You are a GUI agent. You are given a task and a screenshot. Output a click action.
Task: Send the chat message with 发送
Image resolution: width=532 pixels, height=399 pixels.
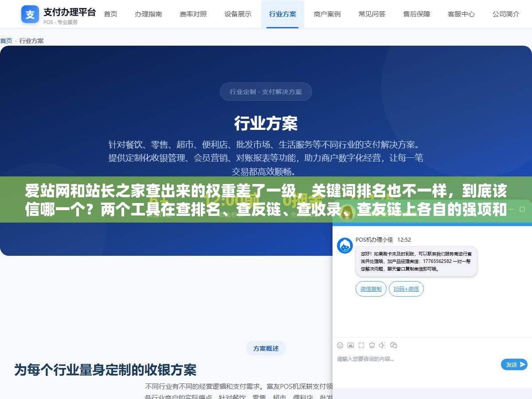[x=514, y=364]
